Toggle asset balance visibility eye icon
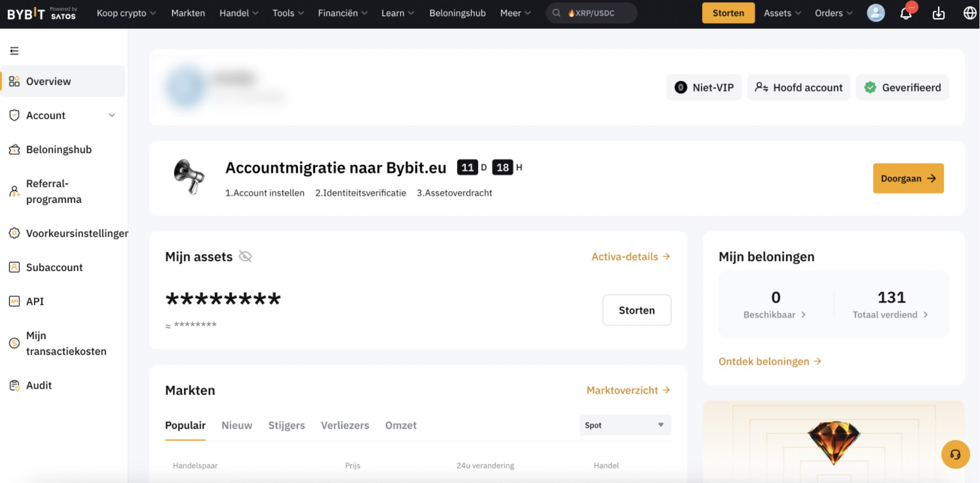Screen dimensions: 980x483 [245, 257]
